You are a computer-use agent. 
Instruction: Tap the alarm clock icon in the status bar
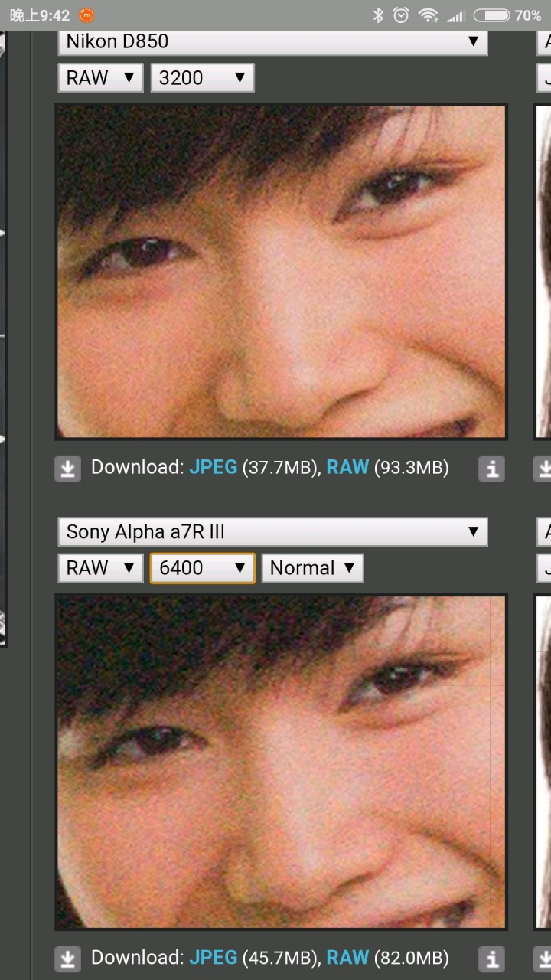(x=401, y=15)
